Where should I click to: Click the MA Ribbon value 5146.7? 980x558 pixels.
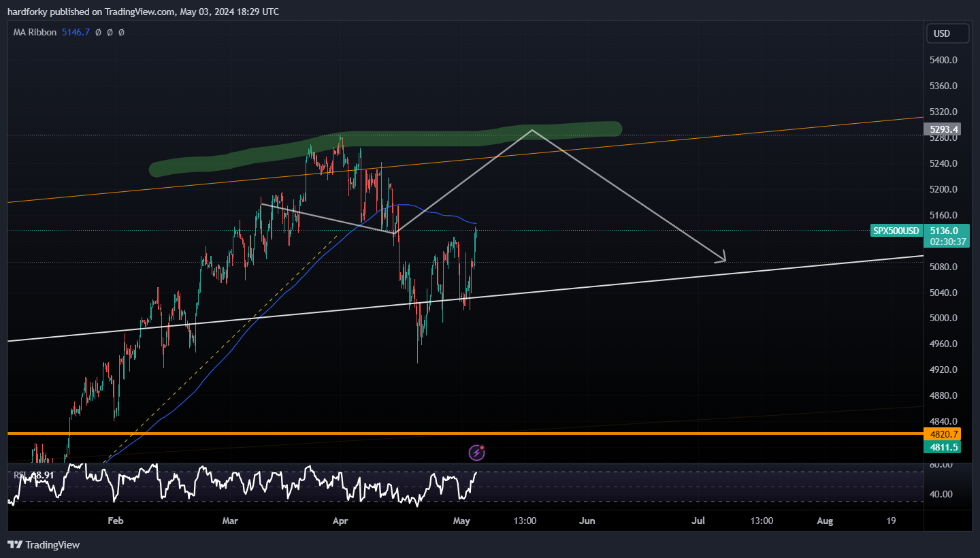pyautogui.click(x=76, y=32)
